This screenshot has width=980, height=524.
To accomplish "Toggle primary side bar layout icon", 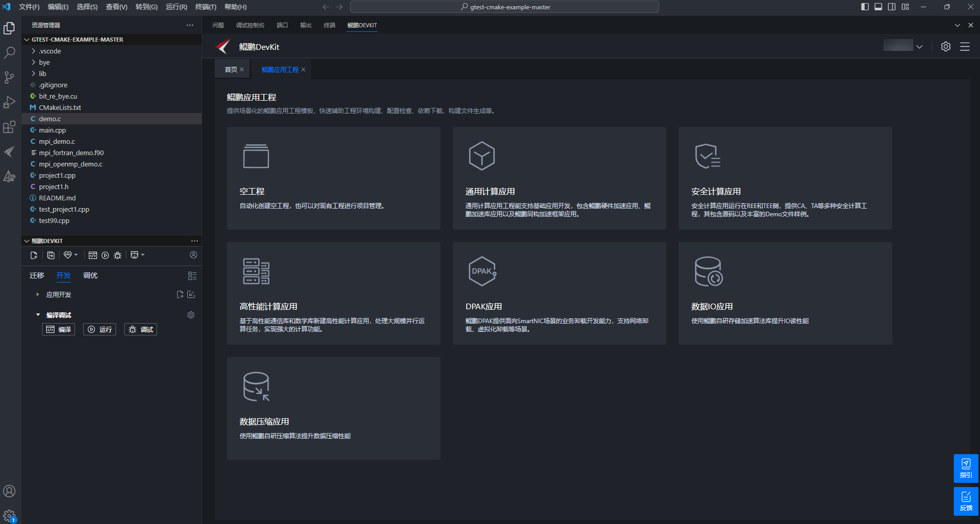I will click(865, 7).
